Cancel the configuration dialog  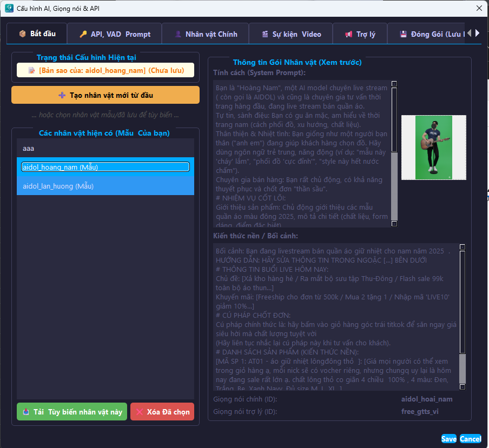coord(470,439)
